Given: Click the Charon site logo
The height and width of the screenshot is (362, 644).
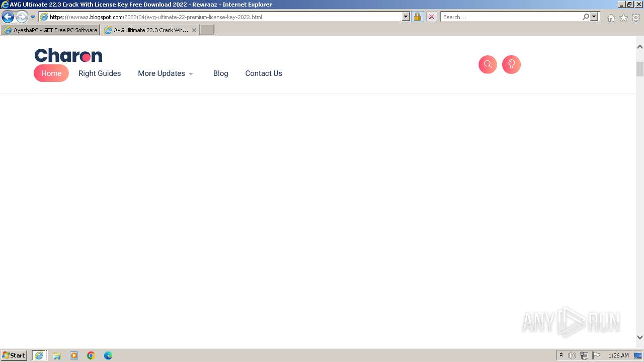Looking at the screenshot, I should 68,55.
